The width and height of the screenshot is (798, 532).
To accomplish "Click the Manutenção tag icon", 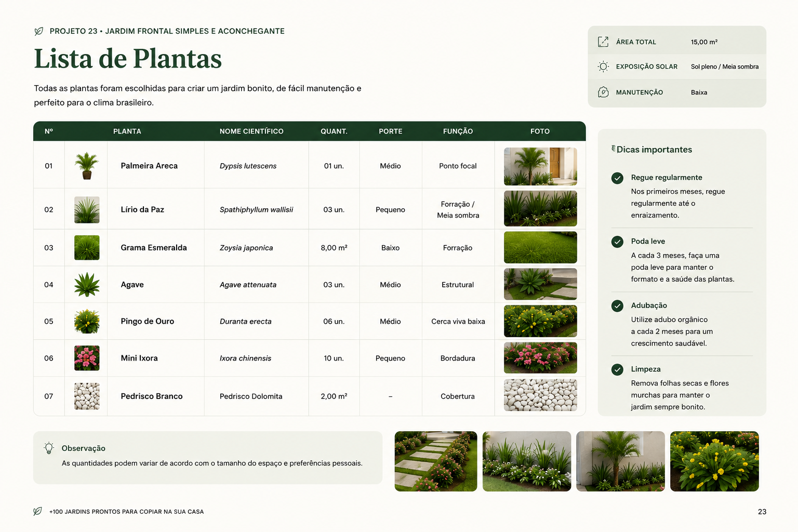I will pyautogui.click(x=603, y=92).
